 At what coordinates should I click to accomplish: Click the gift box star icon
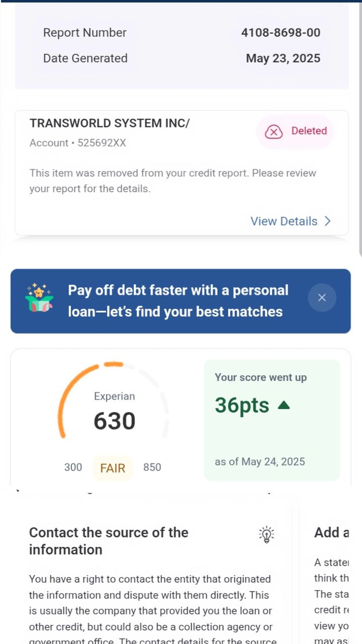(39, 298)
